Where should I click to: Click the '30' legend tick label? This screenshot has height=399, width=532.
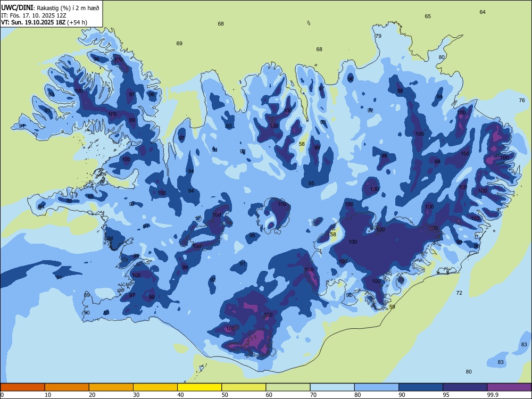[136, 395]
